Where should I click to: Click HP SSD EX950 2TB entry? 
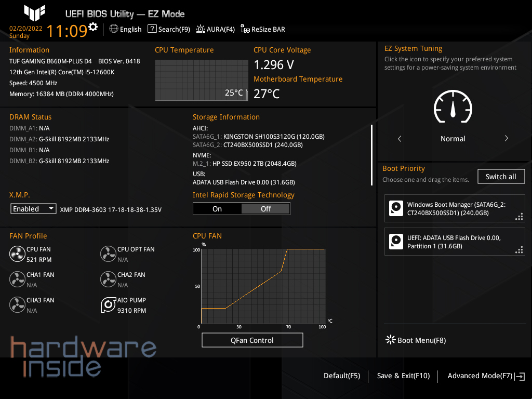(x=245, y=164)
